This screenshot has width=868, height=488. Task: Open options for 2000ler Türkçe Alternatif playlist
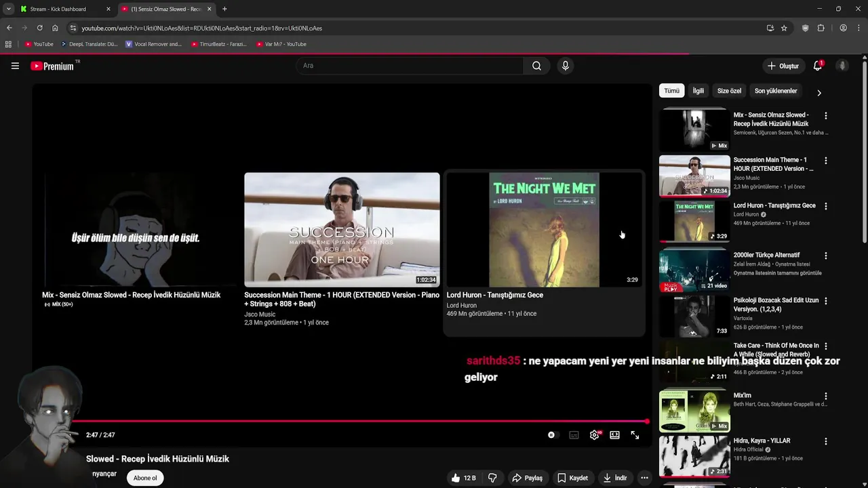click(825, 256)
